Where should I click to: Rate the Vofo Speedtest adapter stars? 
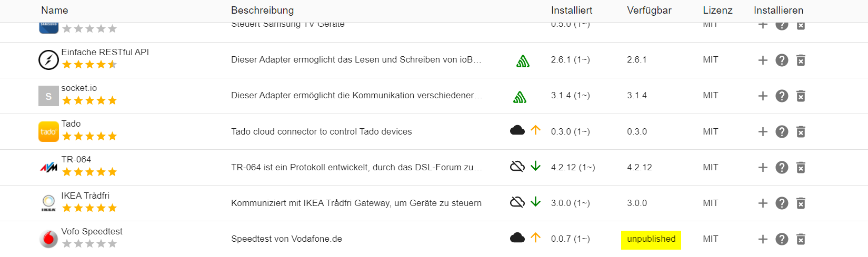click(89, 243)
